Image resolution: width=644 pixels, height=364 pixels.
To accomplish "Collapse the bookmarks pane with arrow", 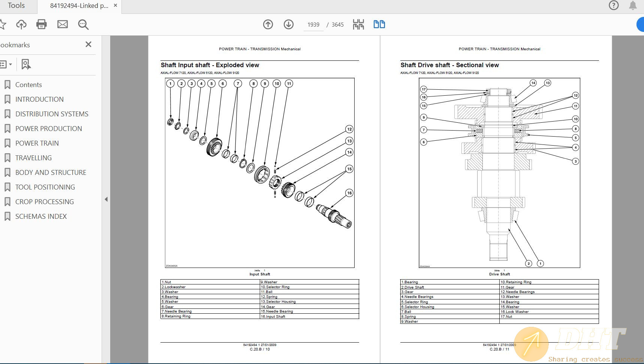I will [106, 199].
